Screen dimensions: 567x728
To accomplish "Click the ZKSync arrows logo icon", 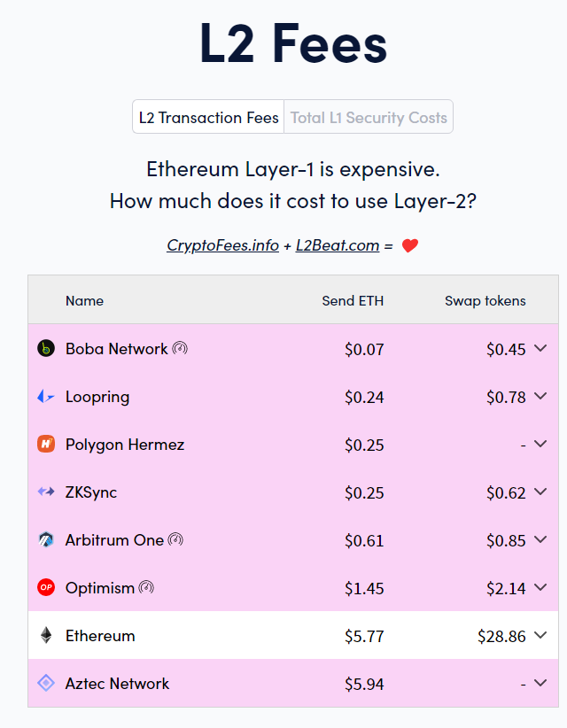I will pyautogui.click(x=46, y=492).
